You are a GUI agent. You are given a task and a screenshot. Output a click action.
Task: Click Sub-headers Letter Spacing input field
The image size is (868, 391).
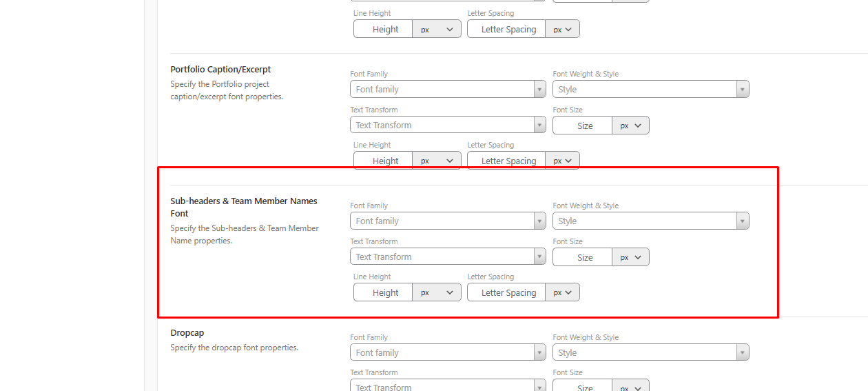(x=507, y=292)
